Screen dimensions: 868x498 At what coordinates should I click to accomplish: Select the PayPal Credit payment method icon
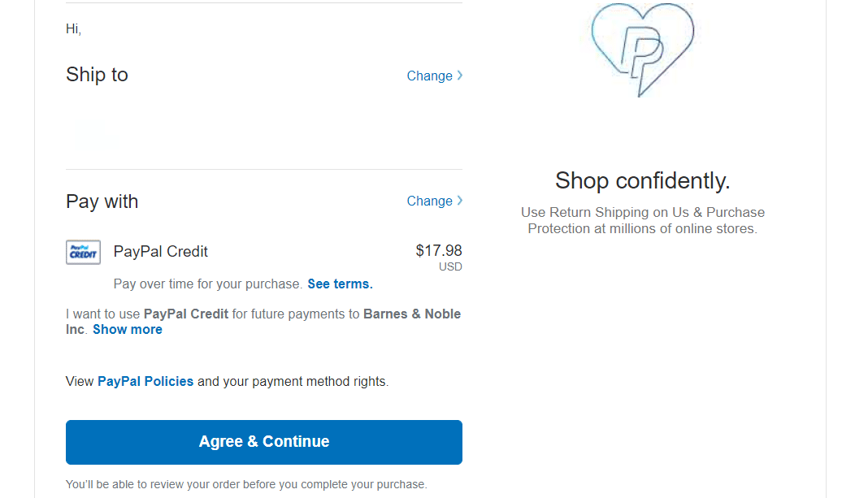click(x=82, y=252)
